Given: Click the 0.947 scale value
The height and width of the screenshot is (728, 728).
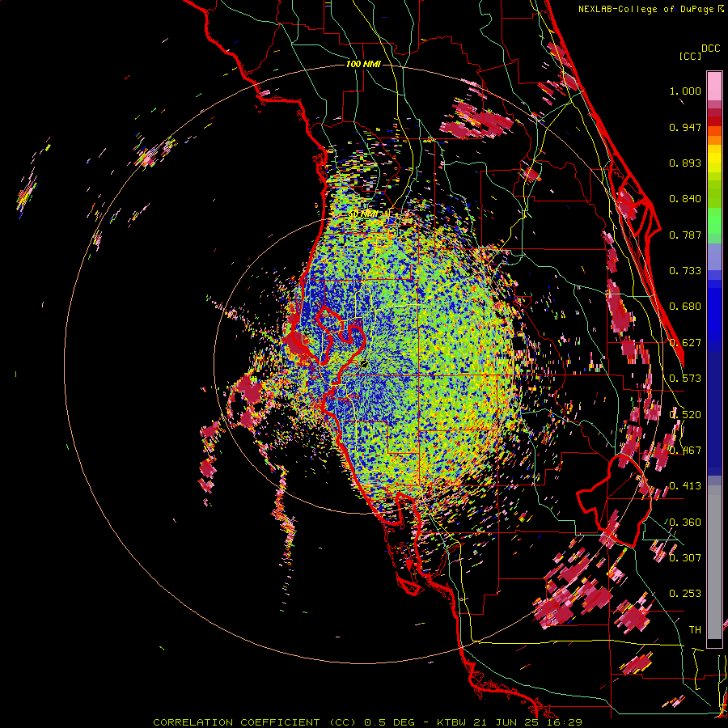Looking at the screenshot, I should (x=685, y=127).
